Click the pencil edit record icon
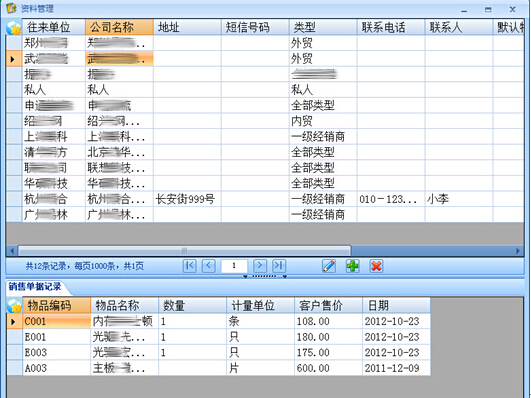This screenshot has height=398, width=531. point(329,266)
